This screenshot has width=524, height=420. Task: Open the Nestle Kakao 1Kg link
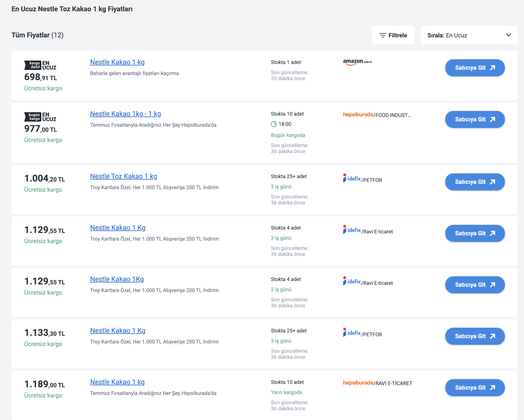pyautogui.click(x=117, y=279)
